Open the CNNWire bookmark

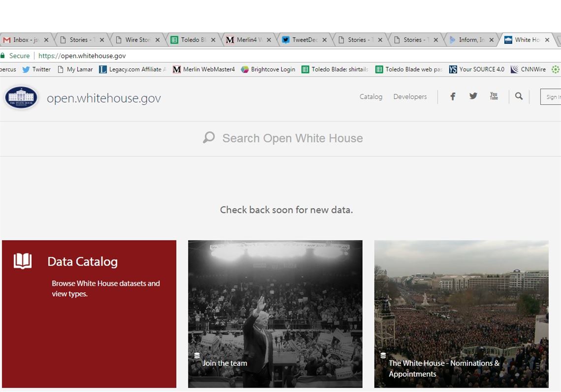coord(528,69)
